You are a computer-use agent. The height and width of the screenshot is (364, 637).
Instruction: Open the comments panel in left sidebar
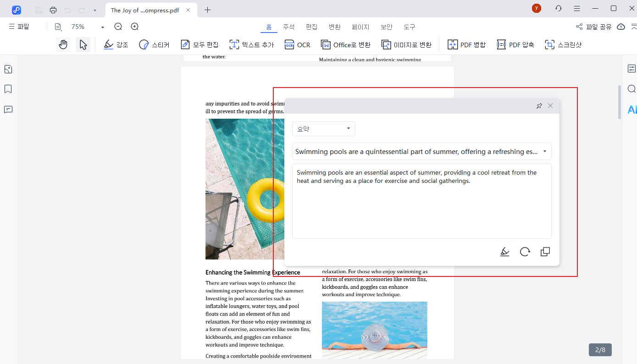8,109
